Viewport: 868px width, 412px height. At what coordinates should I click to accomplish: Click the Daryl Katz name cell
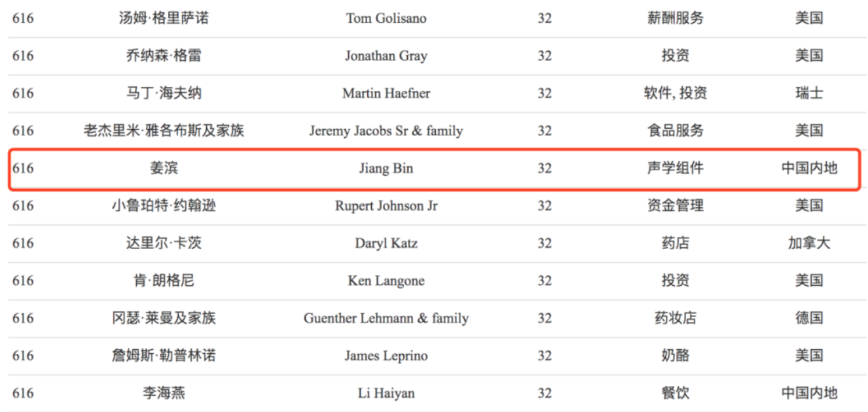[x=386, y=243]
